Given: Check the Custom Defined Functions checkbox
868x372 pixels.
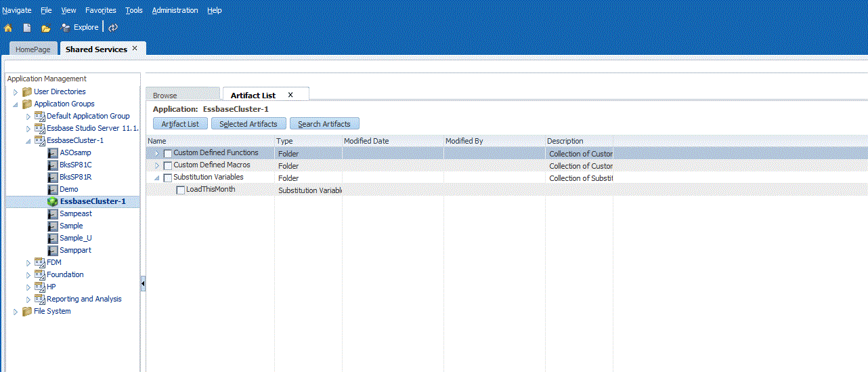Looking at the screenshot, I should [x=168, y=154].
